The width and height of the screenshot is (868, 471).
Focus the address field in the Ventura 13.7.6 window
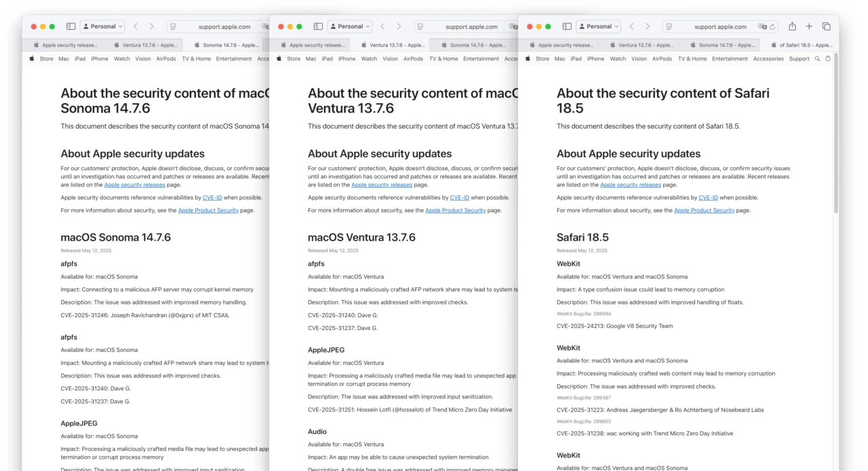(471, 27)
